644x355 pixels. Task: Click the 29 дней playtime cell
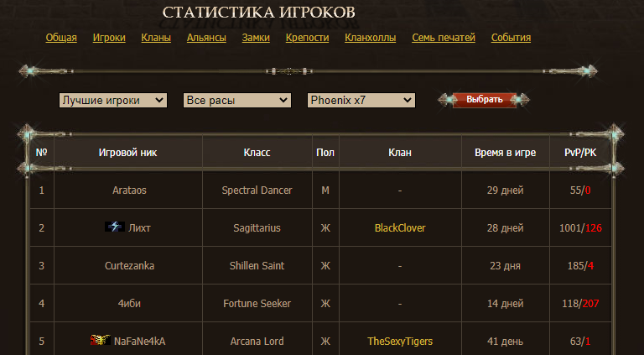pos(505,191)
